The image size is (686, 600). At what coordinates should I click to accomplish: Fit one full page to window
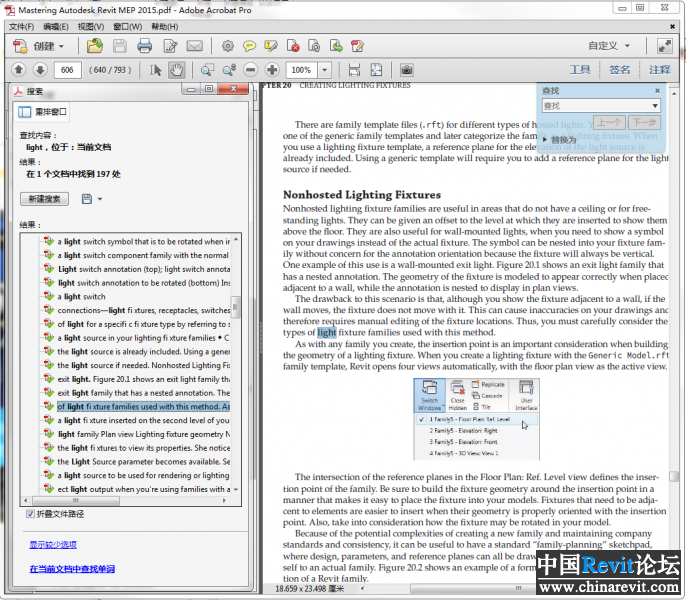pos(376,70)
